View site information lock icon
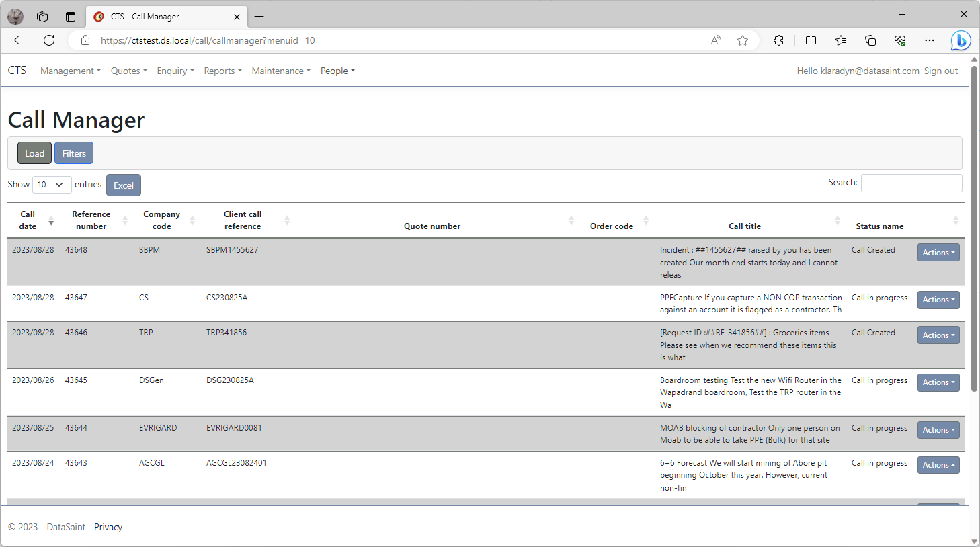The height and width of the screenshot is (547, 980). [x=85, y=40]
